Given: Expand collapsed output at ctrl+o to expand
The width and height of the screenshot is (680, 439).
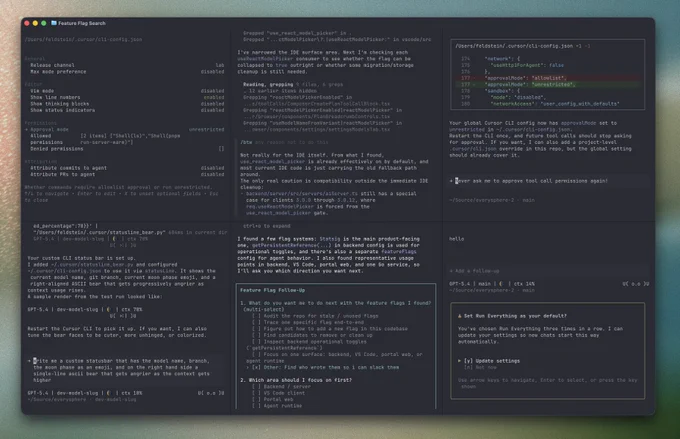Looking at the screenshot, I should click(267, 226).
